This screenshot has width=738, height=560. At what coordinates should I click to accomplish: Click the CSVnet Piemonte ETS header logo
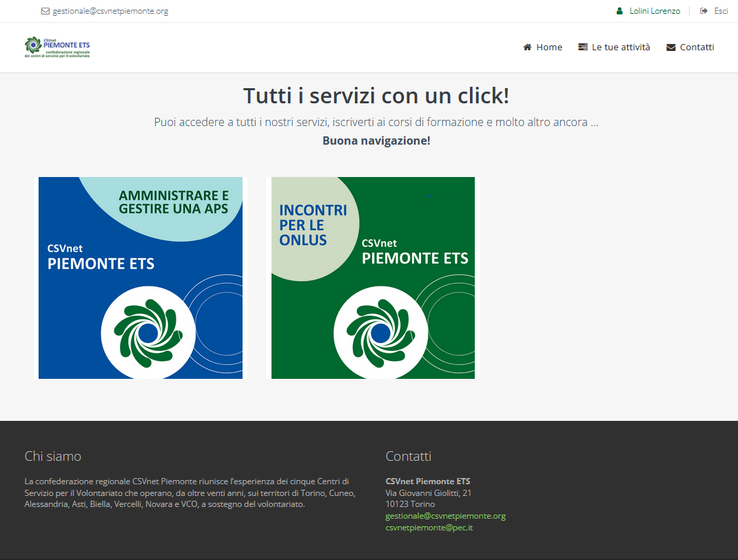57,47
